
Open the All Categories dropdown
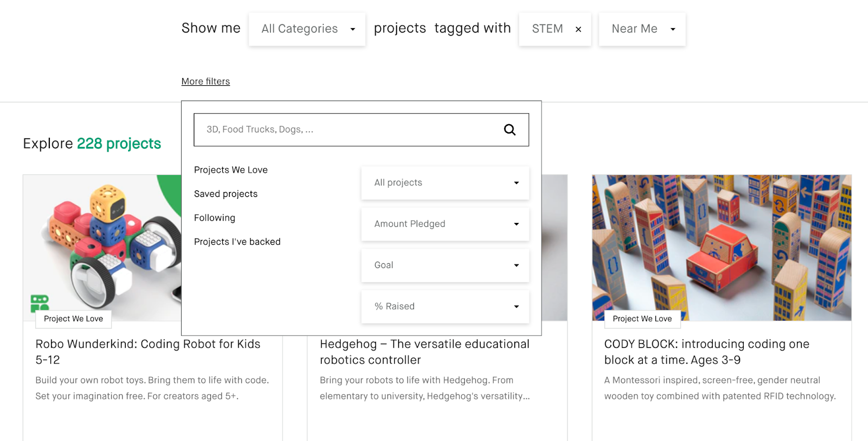307,29
